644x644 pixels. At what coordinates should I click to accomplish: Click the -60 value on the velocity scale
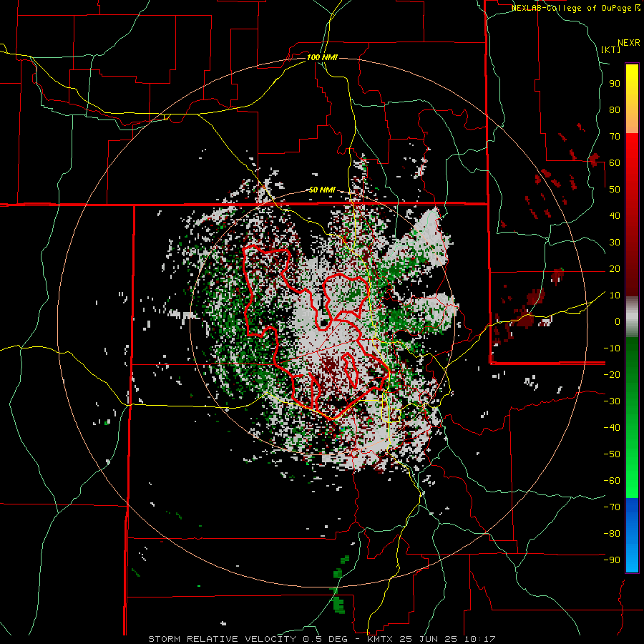coord(612,481)
